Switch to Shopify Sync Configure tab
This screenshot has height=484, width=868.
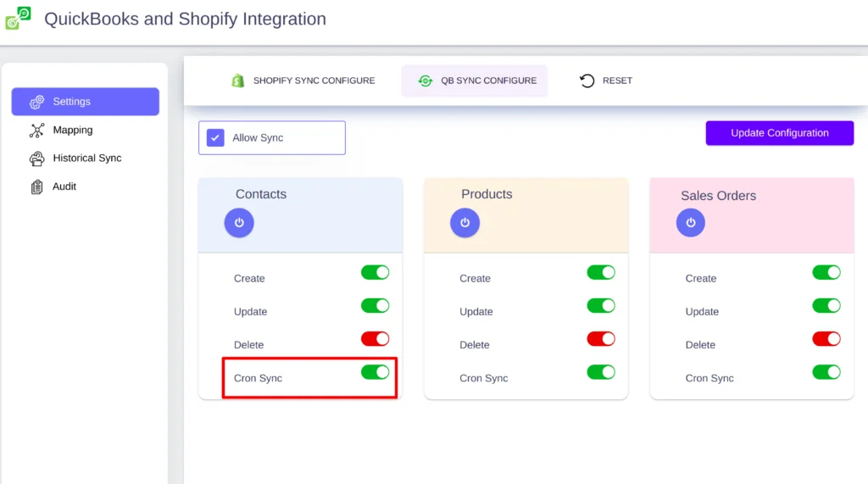click(303, 81)
